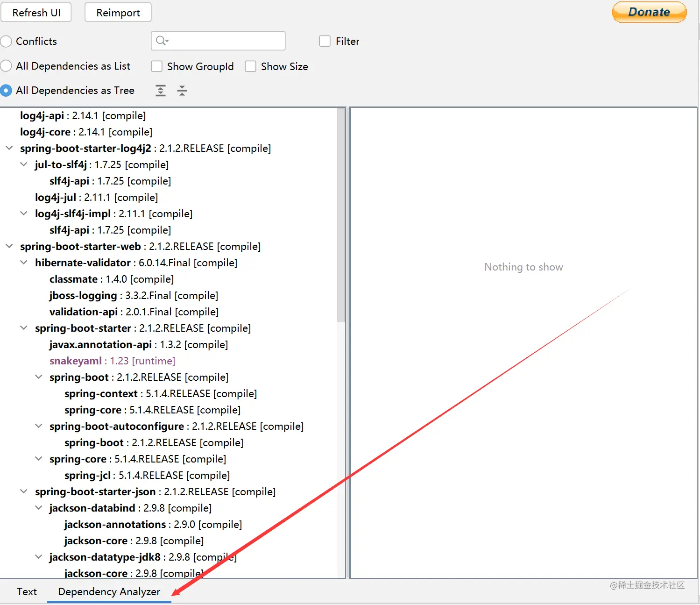
Task: Click the search magnifier icon
Action: pyautogui.click(x=162, y=41)
